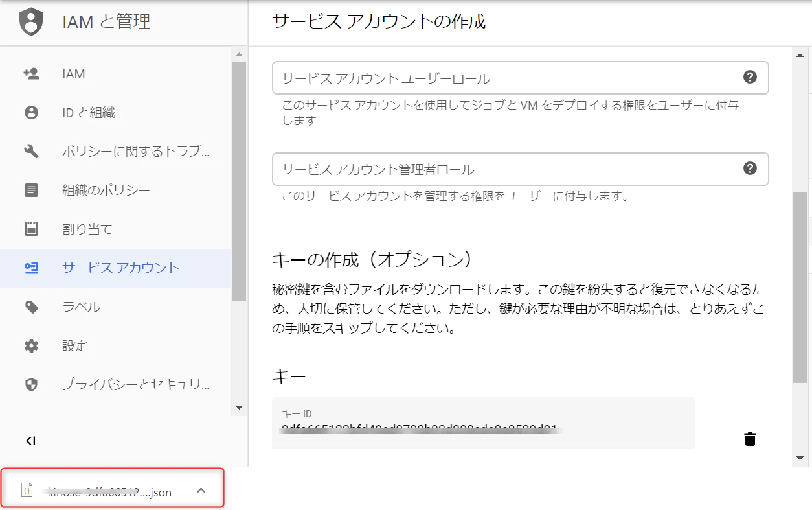Click the privacy and security shield icon
The image size is (812, 510).
[x=31, y=385]
